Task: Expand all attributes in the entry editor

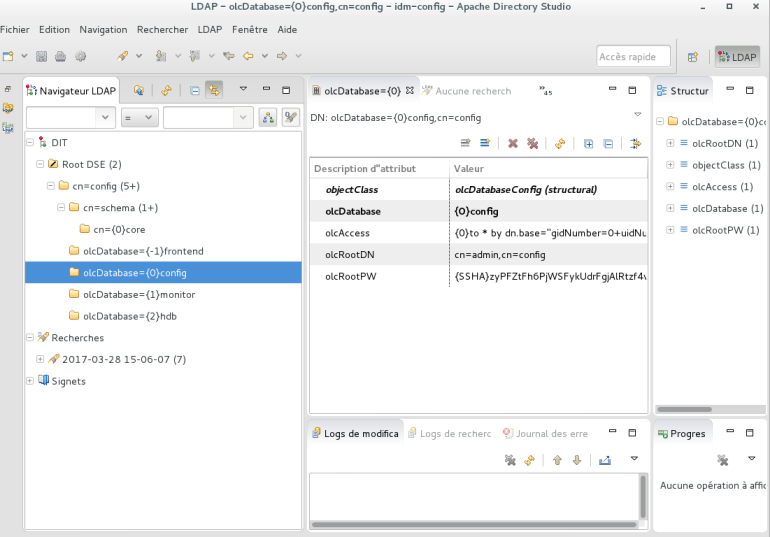Action: 588,144
